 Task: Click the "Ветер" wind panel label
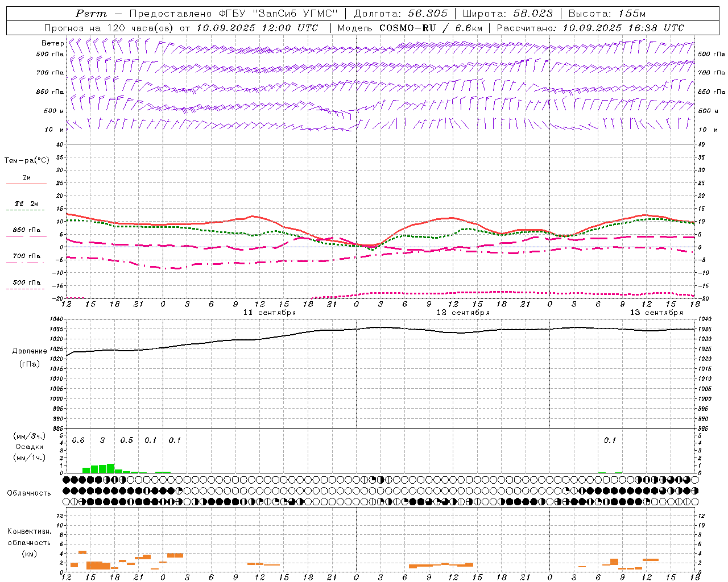53,43
